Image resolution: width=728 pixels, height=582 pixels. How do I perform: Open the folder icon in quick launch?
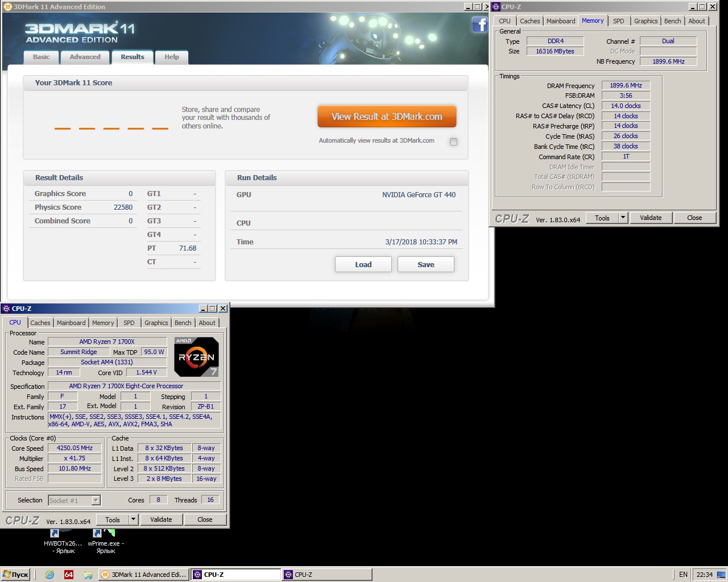coord(88,575)
